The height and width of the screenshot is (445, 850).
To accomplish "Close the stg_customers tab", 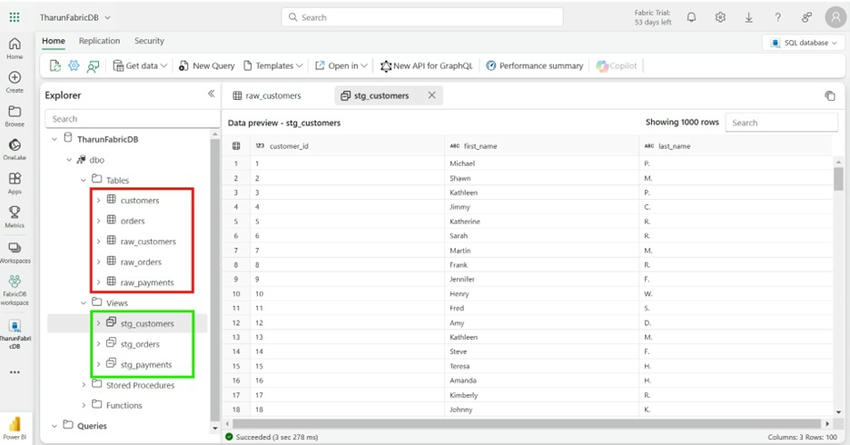I will 432,95.
